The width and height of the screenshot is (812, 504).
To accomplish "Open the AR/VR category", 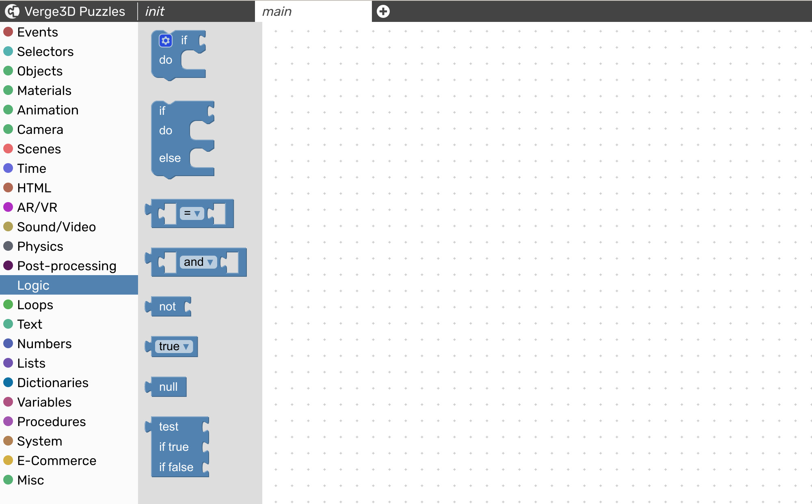I will [x=69, y=207].
